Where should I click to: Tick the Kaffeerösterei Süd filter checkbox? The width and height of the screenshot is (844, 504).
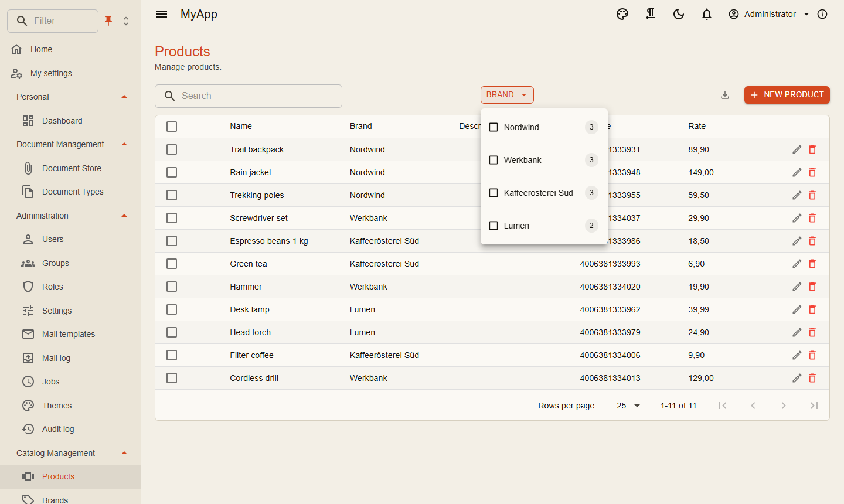click(494, 193)
